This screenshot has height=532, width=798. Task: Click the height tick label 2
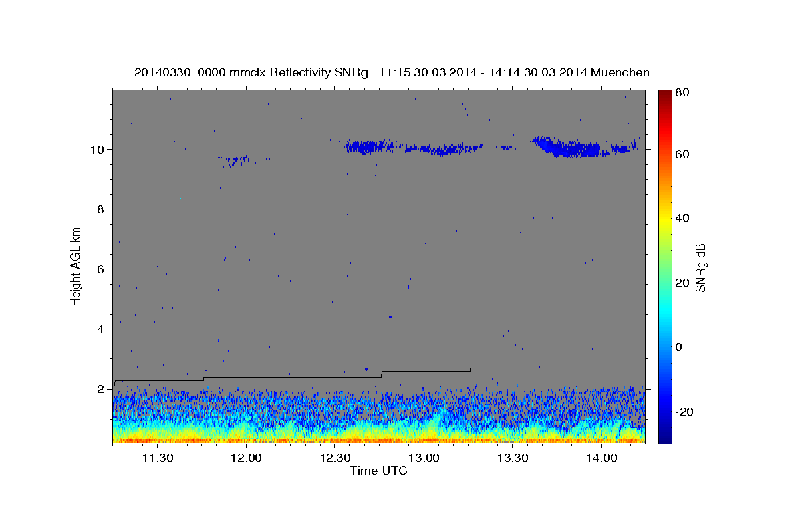point(101,388)
